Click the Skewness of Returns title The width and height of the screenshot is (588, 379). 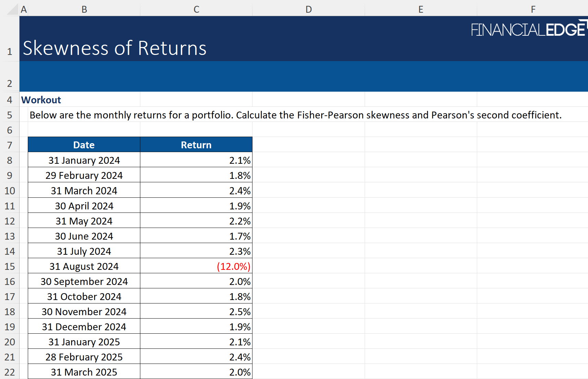click(115, 48)
